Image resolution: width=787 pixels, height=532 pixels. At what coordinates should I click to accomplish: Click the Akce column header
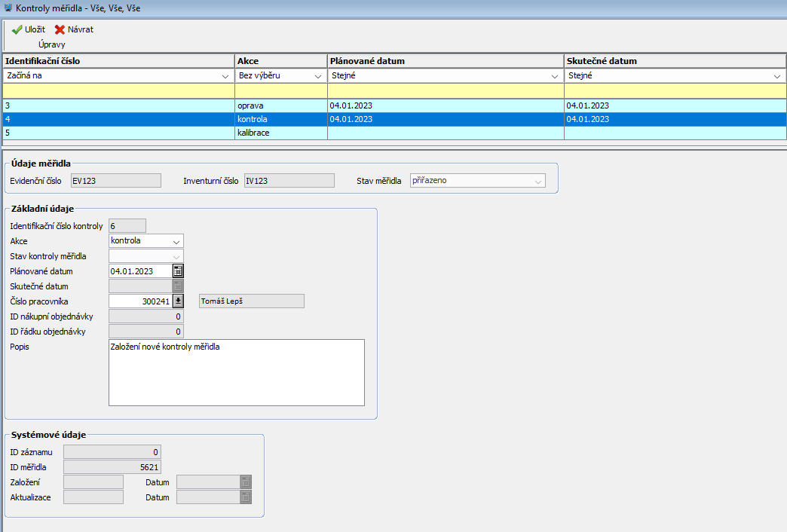coord(280,60)
